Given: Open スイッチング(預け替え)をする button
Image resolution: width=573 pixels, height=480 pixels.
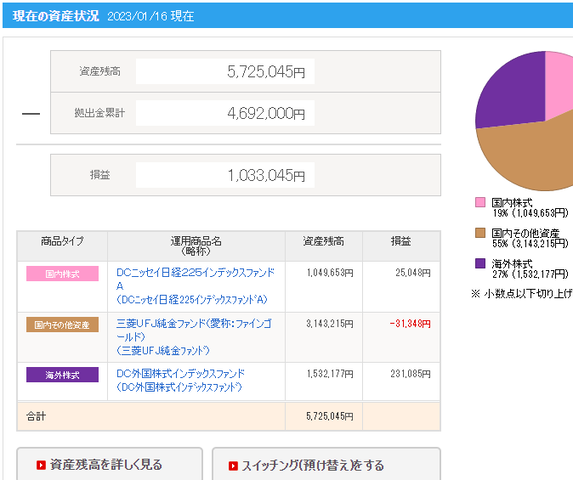Looking at the screenshot, I should coord(326,464).
